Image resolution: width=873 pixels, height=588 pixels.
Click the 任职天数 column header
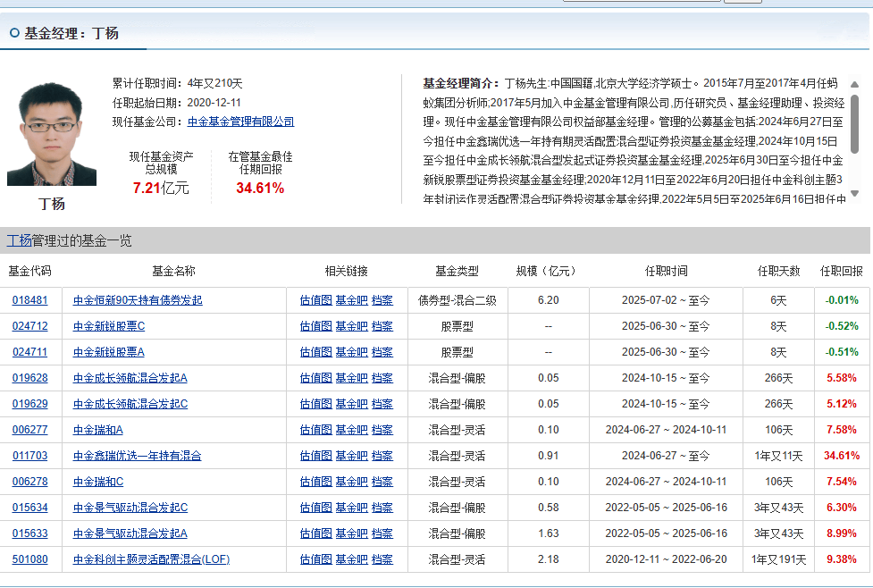point(778,271)
